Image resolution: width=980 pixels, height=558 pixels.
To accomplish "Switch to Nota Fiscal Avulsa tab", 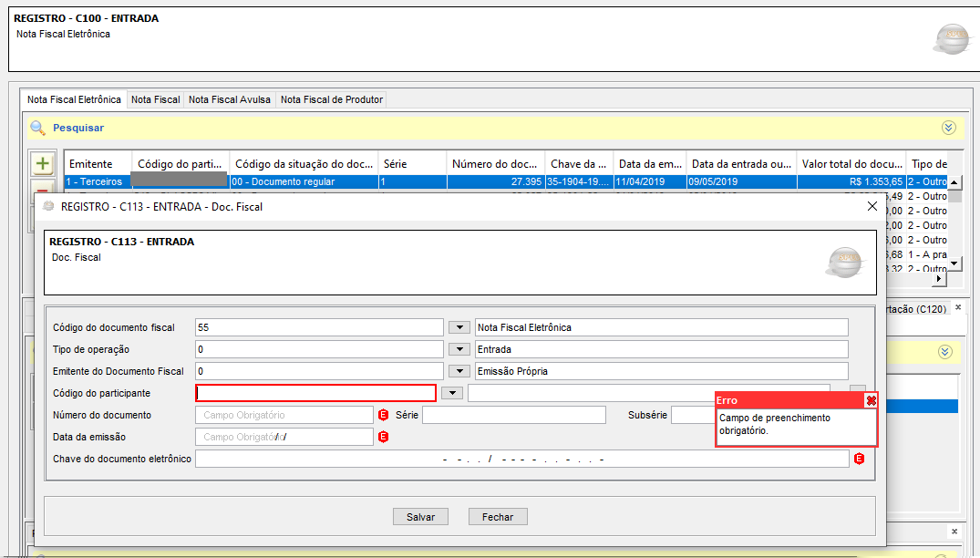I will coord(230,99).
